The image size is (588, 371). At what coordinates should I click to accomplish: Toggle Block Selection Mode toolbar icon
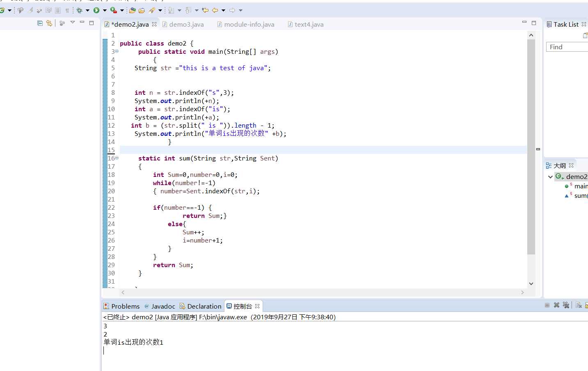pyautogui.click(x=58, y=10)
